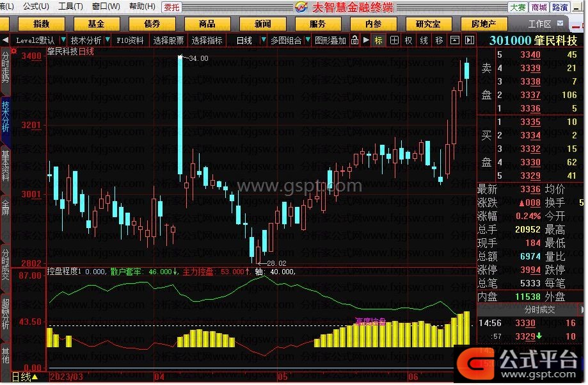The width and height of the screenshot is (588, 385).
Task: Toggle the 标 marker tool
Action: 379,40
